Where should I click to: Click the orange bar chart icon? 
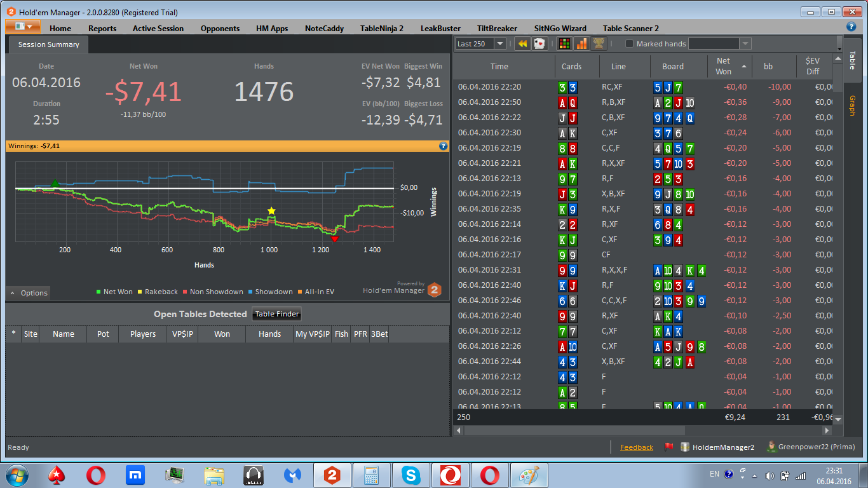point(581,44)
